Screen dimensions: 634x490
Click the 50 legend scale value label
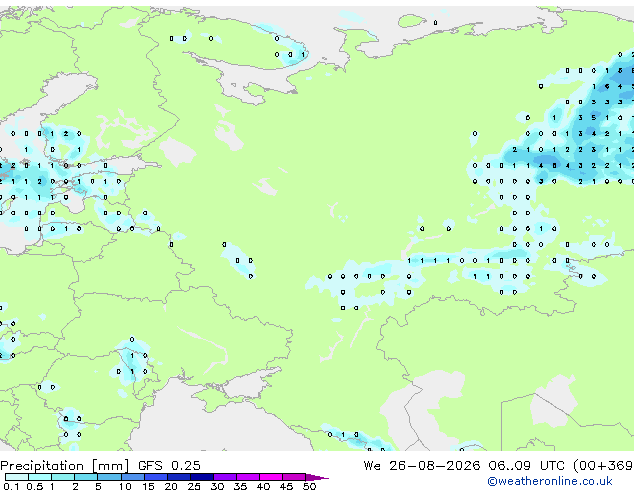point(309,486)
